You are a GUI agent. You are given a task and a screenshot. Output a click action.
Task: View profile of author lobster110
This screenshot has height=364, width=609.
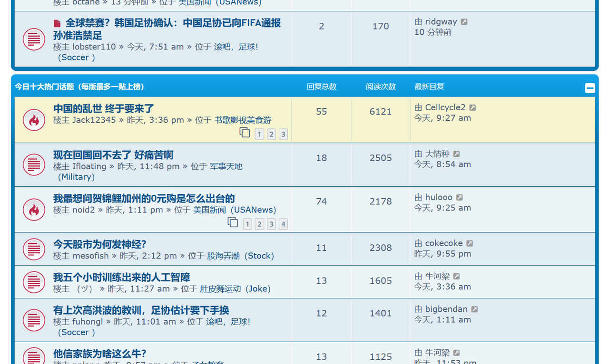pyautogui.click(x=94, y=47)
